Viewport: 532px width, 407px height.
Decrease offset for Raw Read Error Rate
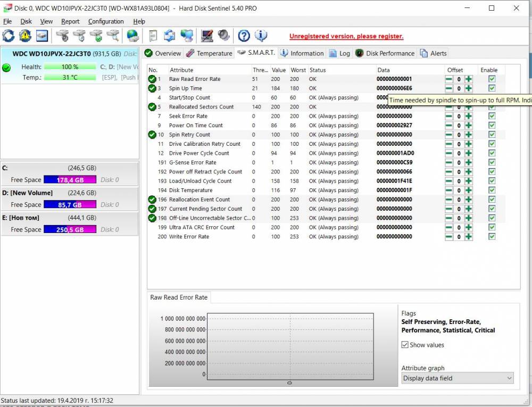tap(449, 79)
